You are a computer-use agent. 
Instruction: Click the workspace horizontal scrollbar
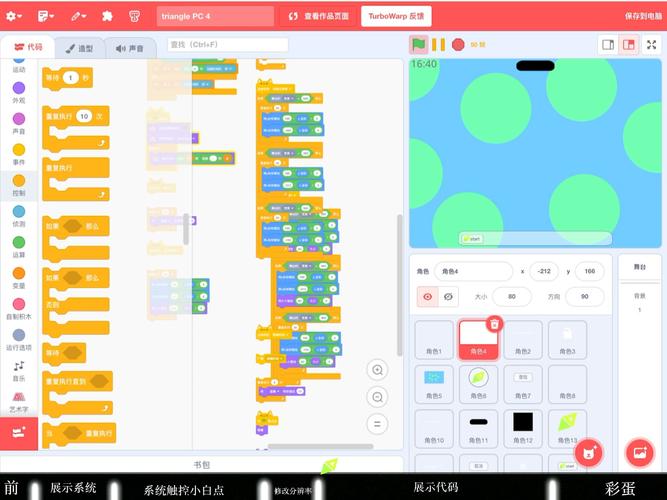(320, 446)
